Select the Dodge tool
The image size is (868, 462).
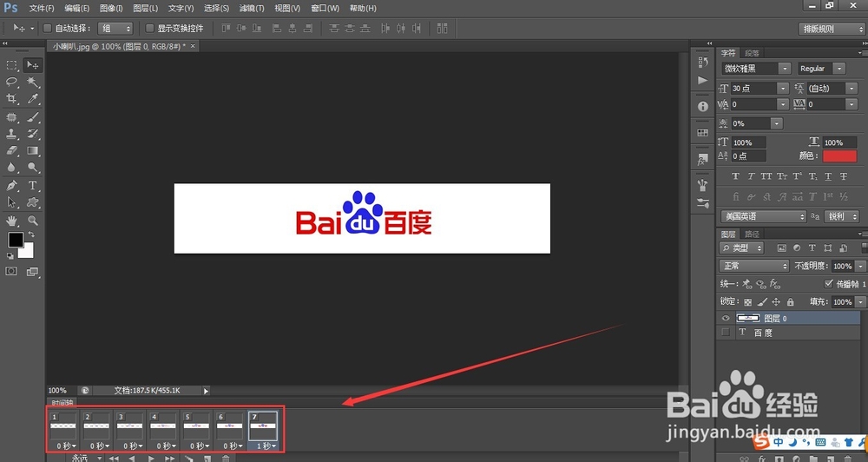pos(33,168)
